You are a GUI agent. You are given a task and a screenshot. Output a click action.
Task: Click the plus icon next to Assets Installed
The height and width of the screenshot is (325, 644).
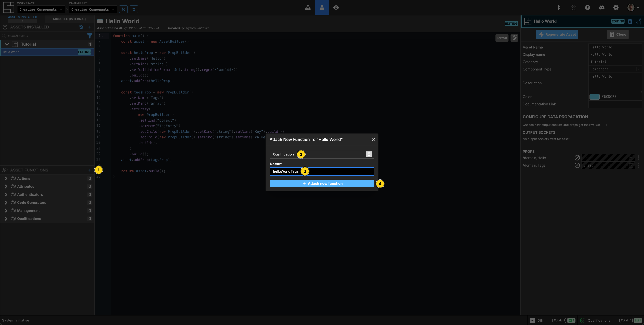(89, 27)
